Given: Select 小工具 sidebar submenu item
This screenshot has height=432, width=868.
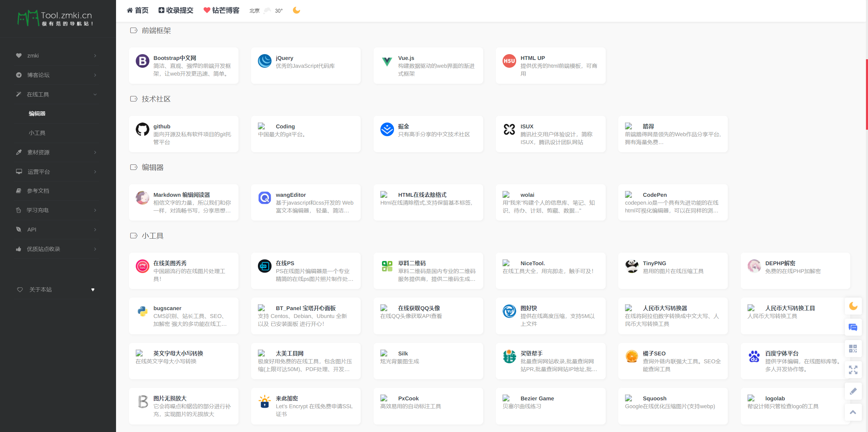Looking at the screenshot, I should pos(37,133).
